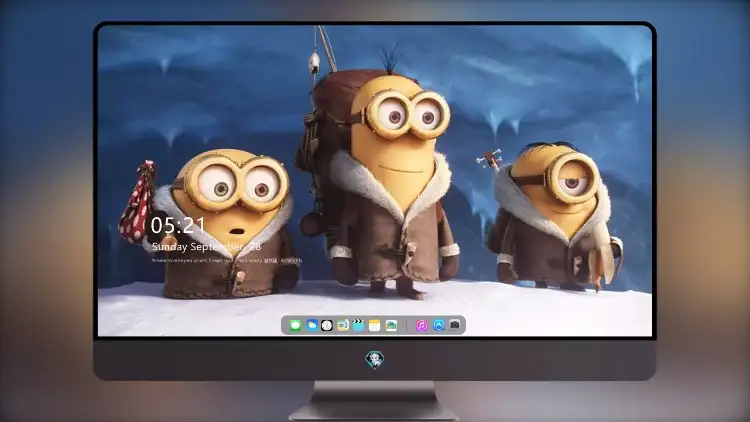Click the logo badge on the monitor chin
The height and width of the screenshot is (422, 750).
(375, 360)
